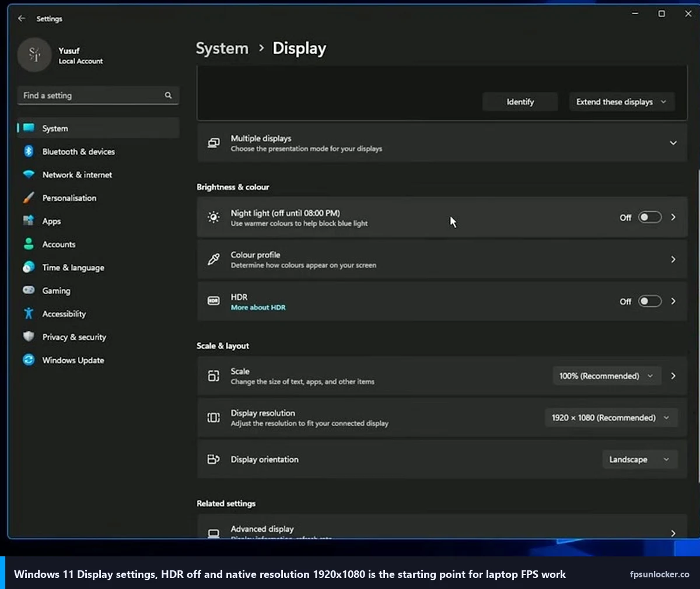
Task: Open Accessibility settings category
Action: (x=98, y=314)
